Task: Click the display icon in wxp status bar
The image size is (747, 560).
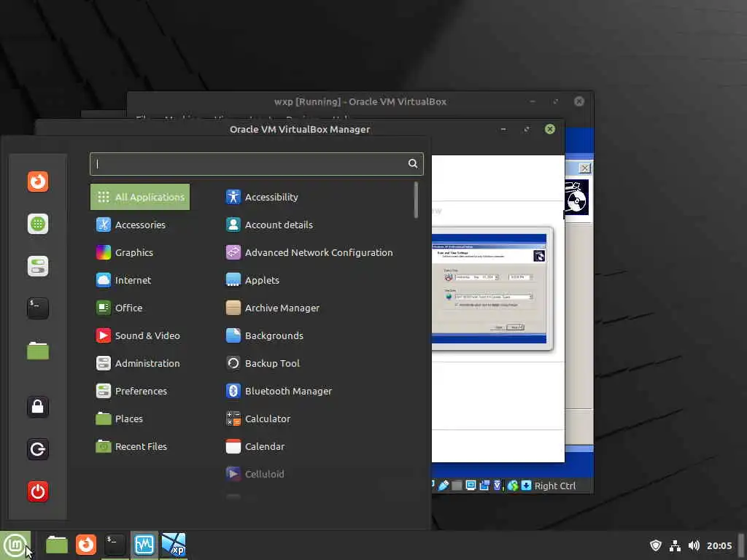Action: tap(471, 485)
